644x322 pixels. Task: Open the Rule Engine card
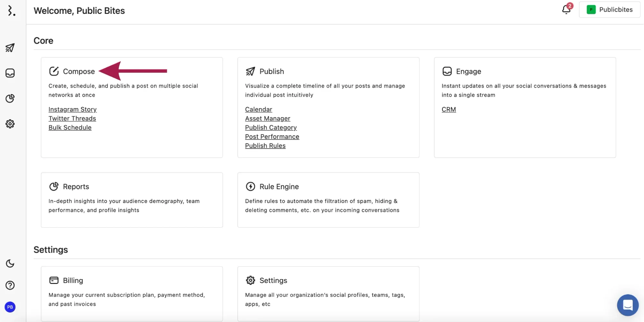279,187
